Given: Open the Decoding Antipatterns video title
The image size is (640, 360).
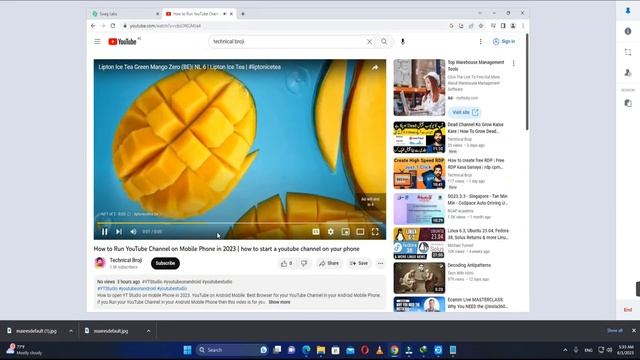Looking at the screenshot, I should click(469, 265).
